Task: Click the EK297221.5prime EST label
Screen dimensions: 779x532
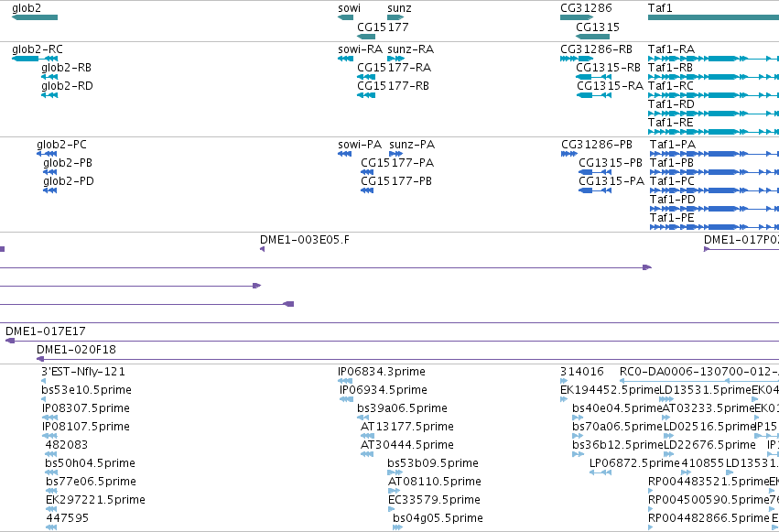Action: (95, 500)
